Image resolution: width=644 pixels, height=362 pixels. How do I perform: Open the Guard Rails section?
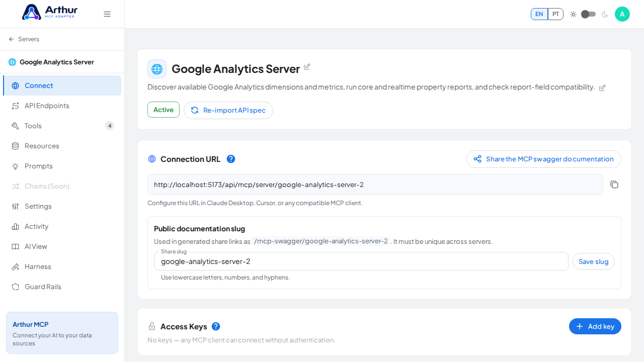[62, 287]
